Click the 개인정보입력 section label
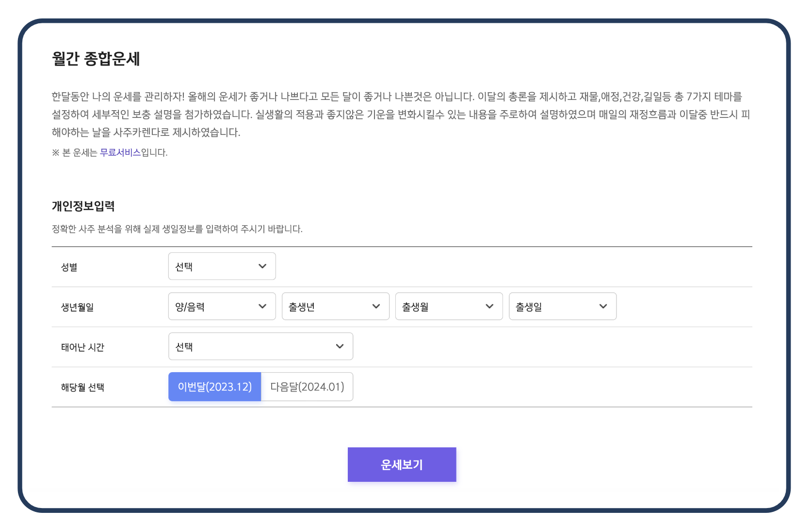812x525 pixels. tap(83, 206)
